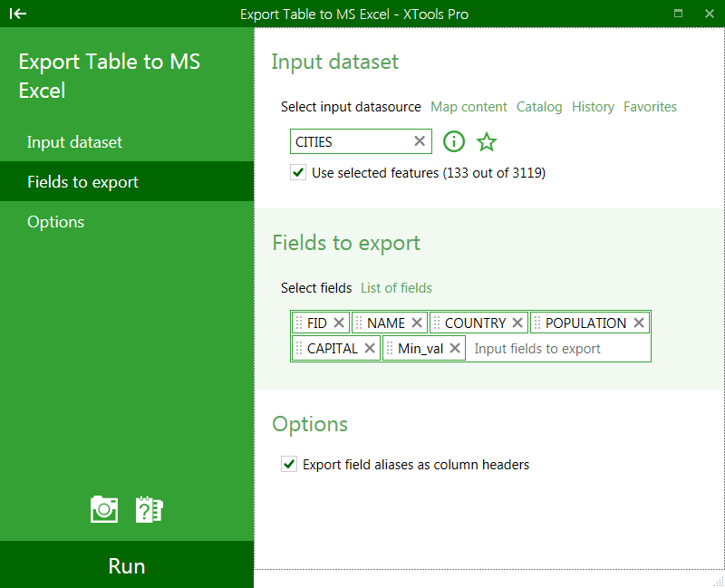Show info for the CITIES datasource
Image resolution: width=725 pixels, height=588 pixels.
pyautogui.click(x=454, y=141)
